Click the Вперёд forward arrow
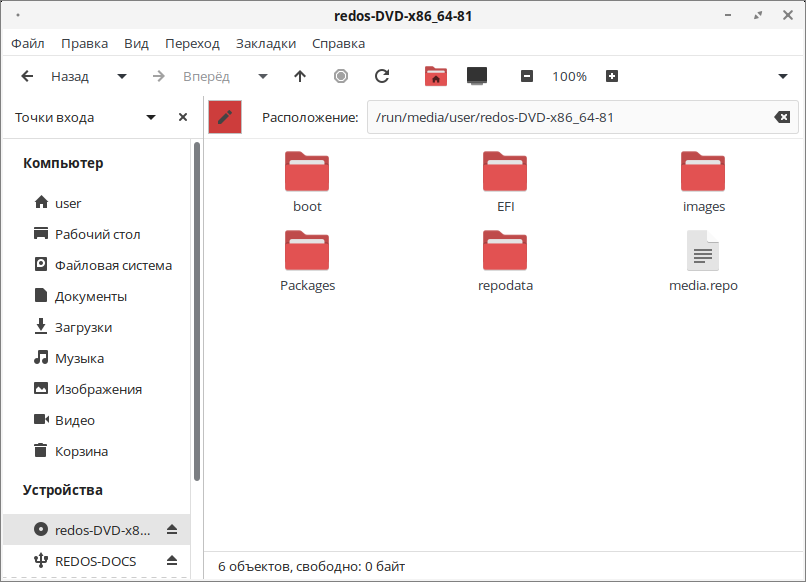 point(159,77)
